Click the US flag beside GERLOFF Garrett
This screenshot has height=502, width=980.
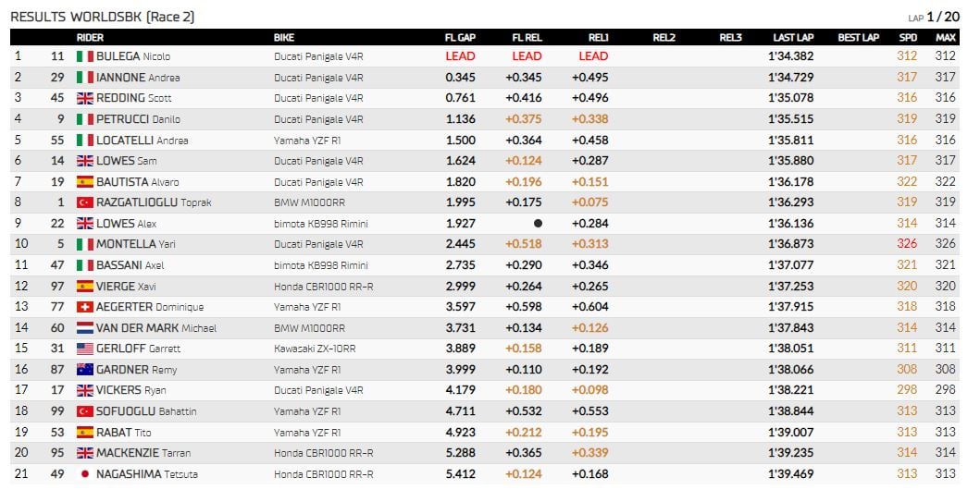[85, 349]
